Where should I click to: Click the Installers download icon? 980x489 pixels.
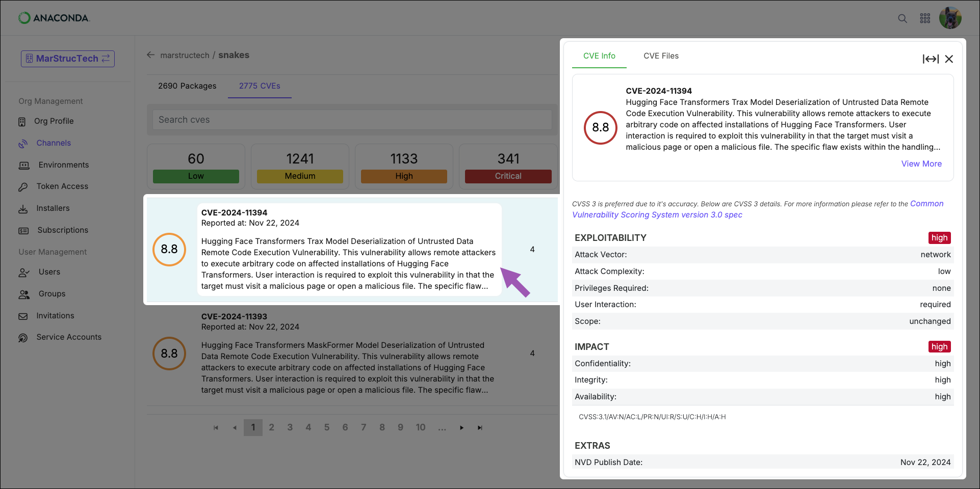click(23, 209)
